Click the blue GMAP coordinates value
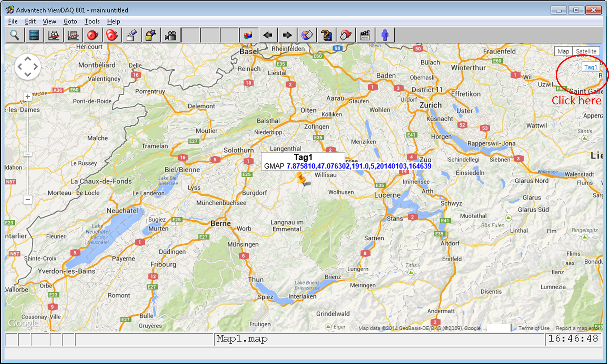Screen dimensions: 610x364 [359, 166]
